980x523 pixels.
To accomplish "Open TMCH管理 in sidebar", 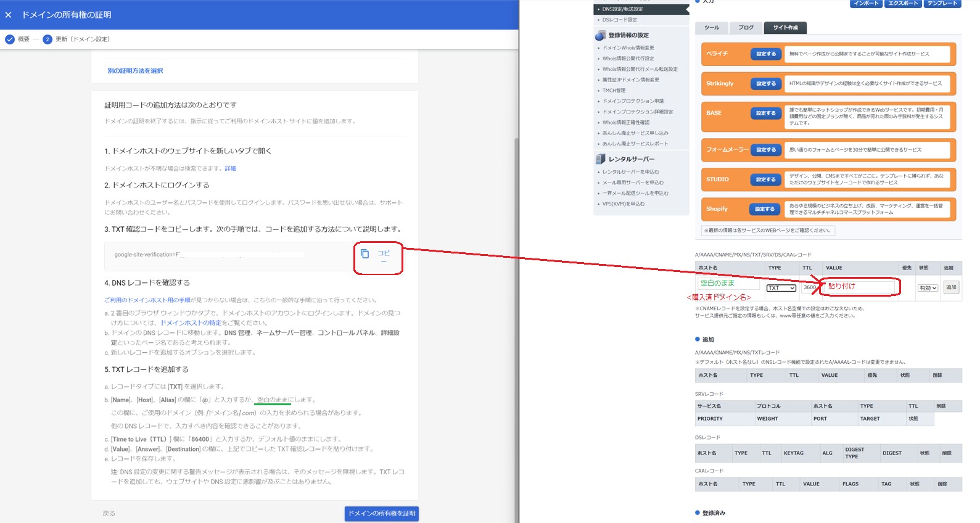I will pyautogui.click(x=613, y=91).
